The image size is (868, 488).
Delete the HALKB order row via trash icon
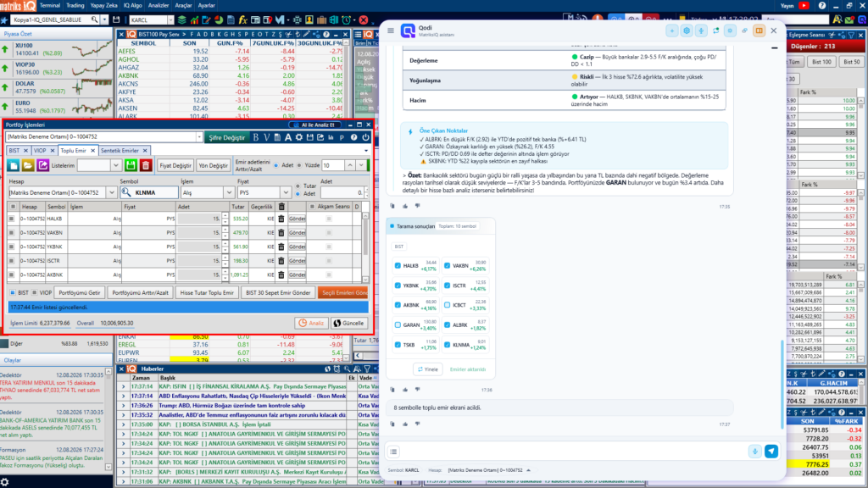pos(281,219)
